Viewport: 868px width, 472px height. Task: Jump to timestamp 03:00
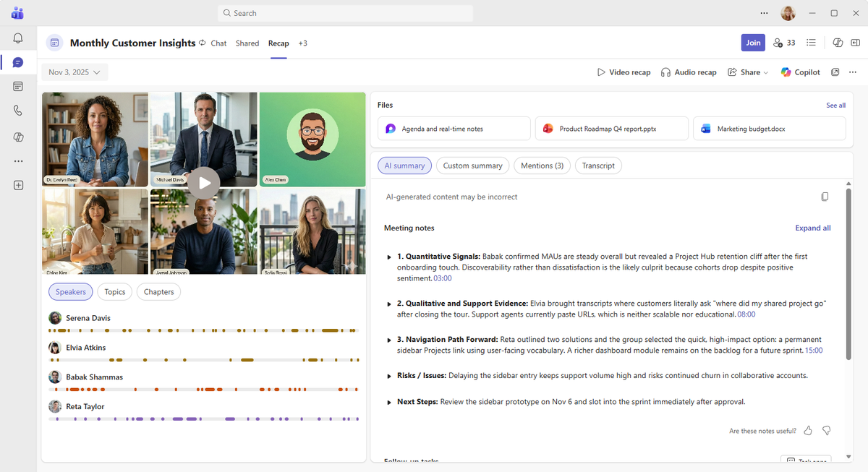coord(442,278)
